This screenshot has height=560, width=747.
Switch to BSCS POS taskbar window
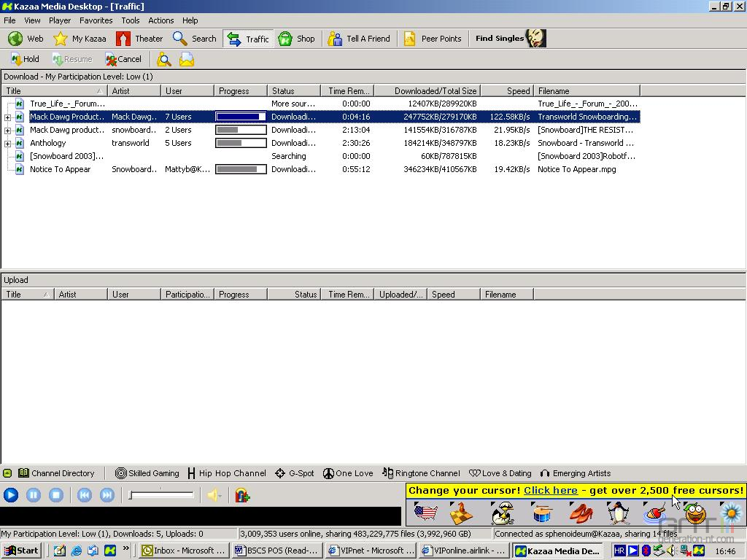278,551
